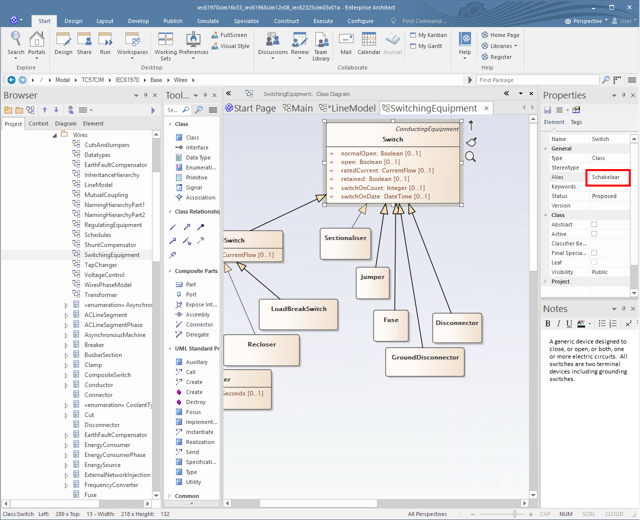Open the Design ribbon tab
The height and width of the screenshot is (520, 640).
pyautogui.click(x=73, y=21)
